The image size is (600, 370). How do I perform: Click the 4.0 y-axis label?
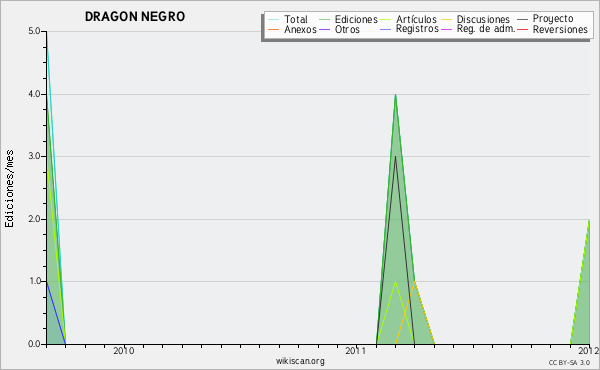(x=34, y=94)
